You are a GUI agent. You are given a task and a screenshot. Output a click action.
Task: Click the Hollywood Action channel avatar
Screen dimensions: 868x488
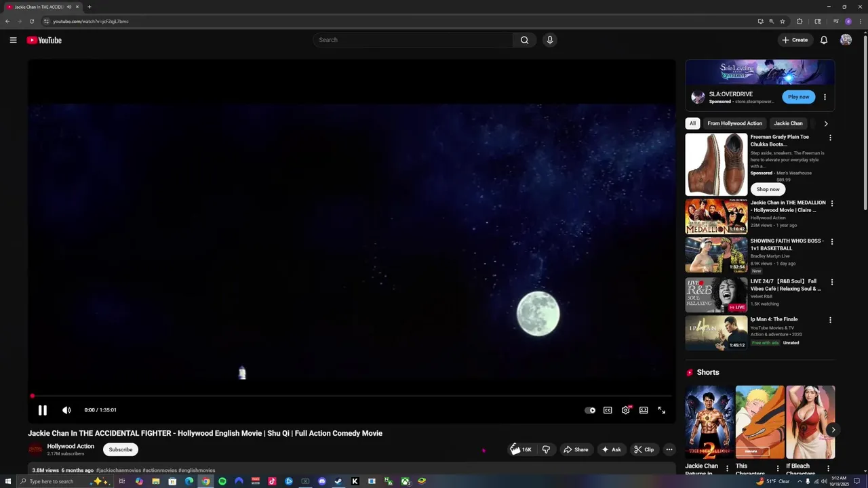35,449
